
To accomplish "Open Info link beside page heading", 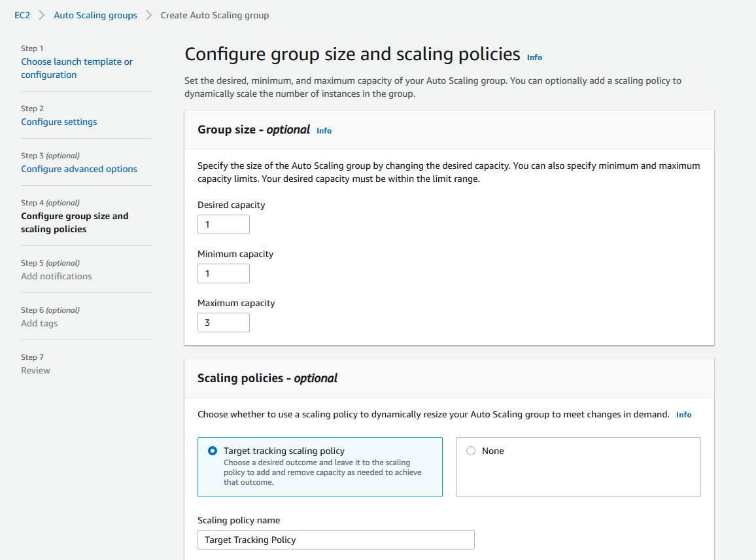I will 534,58.
